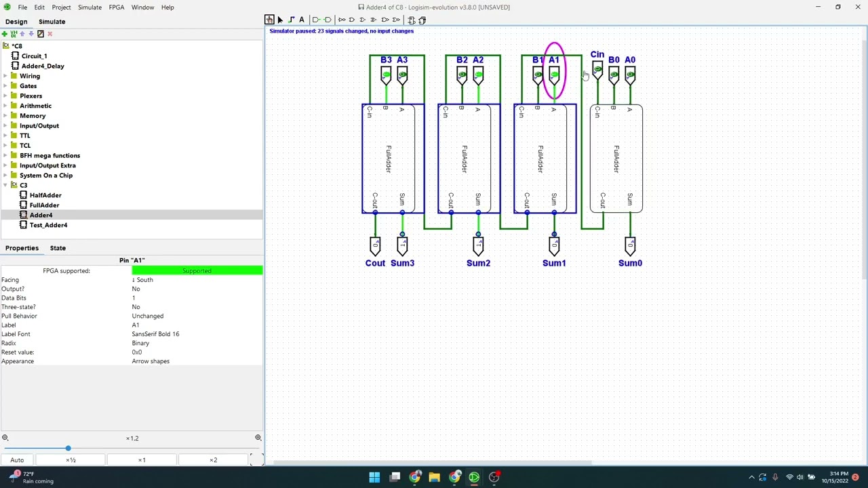The height and width of the screenshot is (488, 868).
Task: Click the zoom out magnifier icon
Action: pyautogui.click(x=5, y=438)
